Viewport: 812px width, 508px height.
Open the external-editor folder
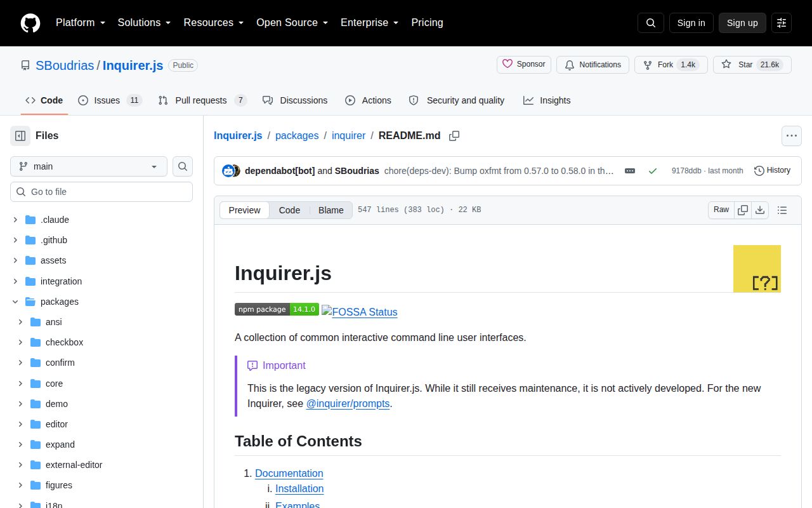coord(74,465)
